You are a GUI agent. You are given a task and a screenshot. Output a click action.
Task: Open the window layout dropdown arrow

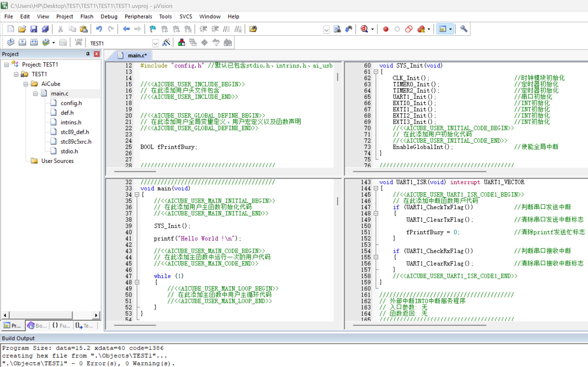(x=451, y=29)
